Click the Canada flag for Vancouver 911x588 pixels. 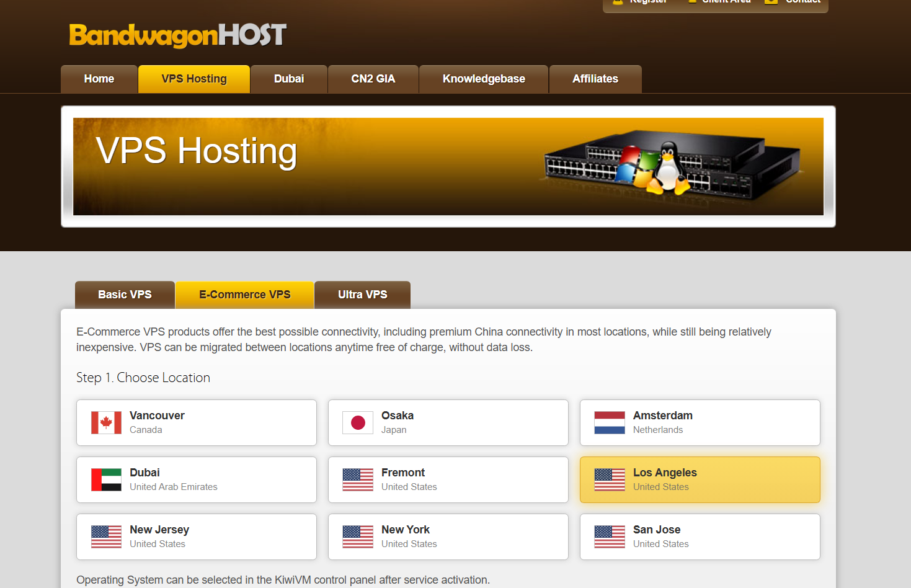106,423
